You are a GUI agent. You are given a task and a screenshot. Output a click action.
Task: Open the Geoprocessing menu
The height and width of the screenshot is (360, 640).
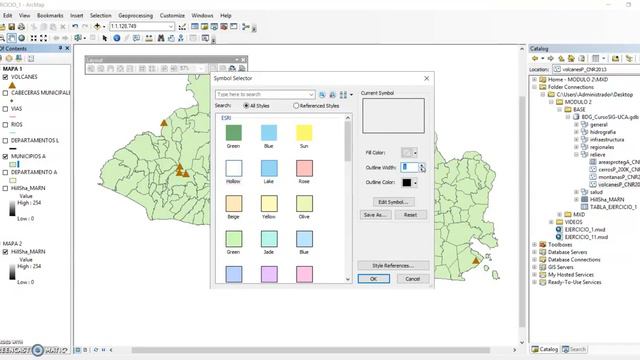136,16
